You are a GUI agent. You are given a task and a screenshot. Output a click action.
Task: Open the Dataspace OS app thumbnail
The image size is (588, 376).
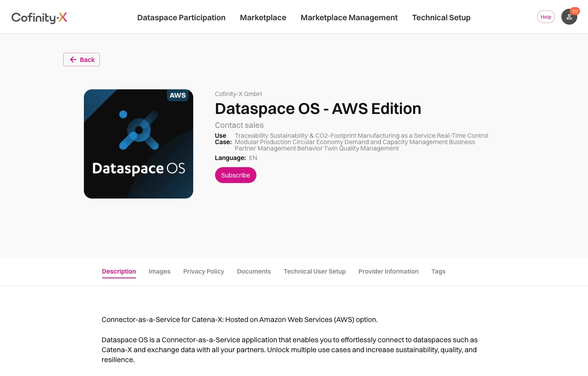138,144
